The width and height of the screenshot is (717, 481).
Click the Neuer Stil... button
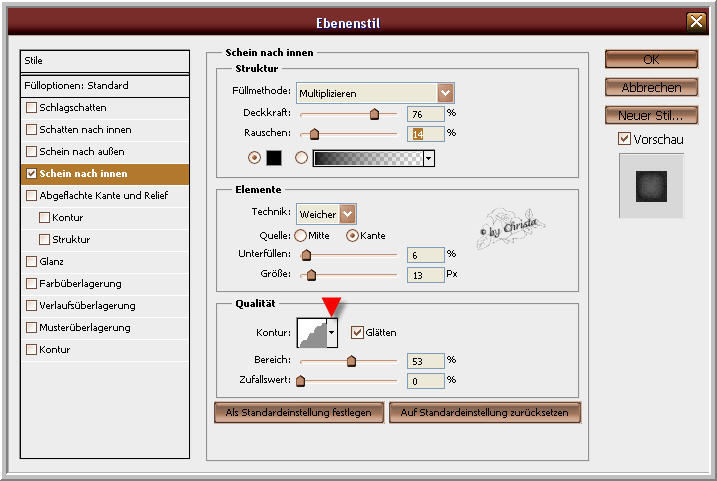(651, 115)
